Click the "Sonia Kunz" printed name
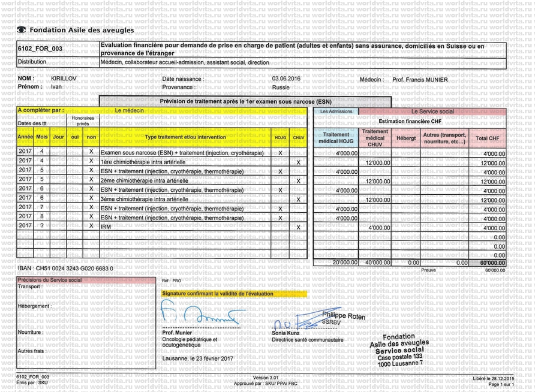This screenshot has width=535, height=392. 285,333
